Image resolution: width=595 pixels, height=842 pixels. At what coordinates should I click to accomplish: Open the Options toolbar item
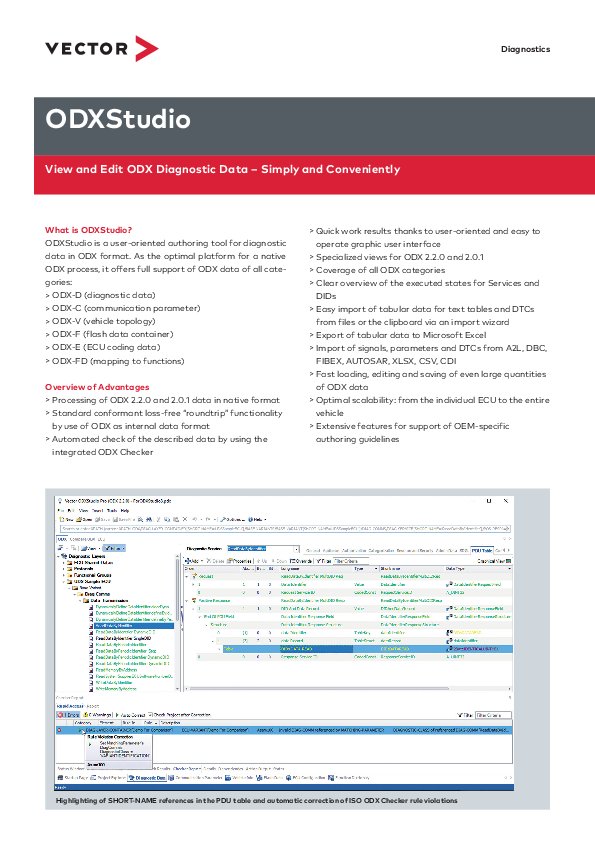(x=233, y=519)
